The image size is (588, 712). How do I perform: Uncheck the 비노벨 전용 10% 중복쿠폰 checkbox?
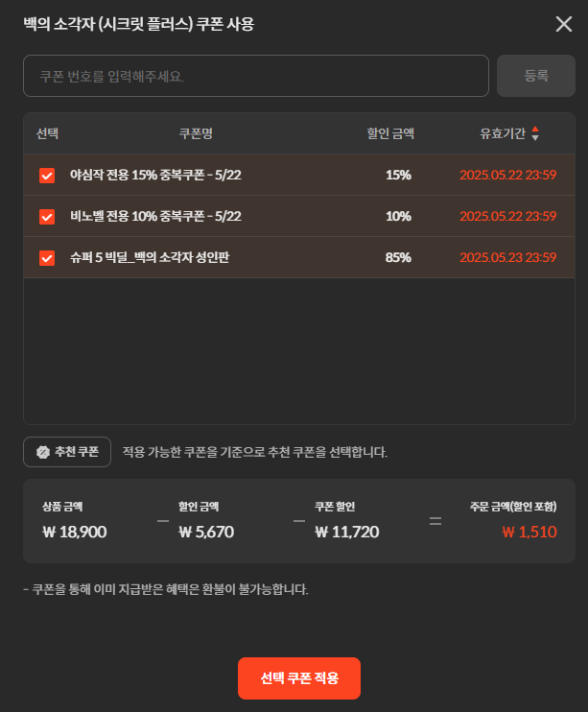pos(47,217)
